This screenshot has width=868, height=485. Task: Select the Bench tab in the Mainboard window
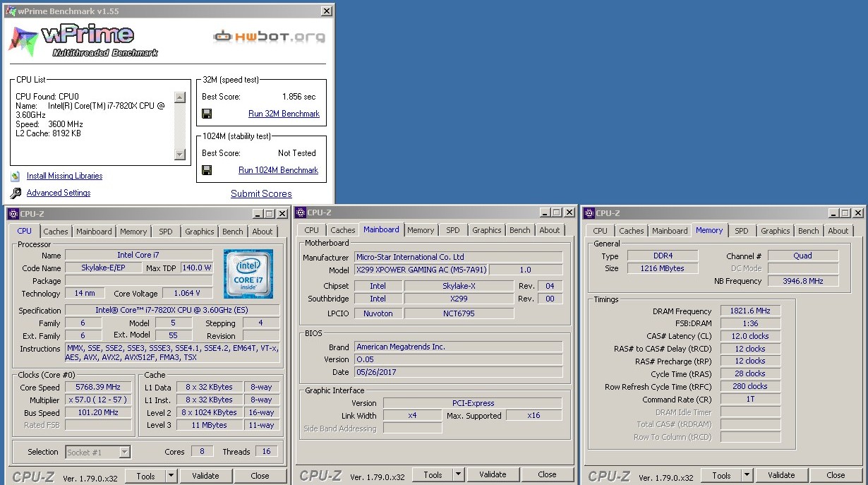pos(520,230)
